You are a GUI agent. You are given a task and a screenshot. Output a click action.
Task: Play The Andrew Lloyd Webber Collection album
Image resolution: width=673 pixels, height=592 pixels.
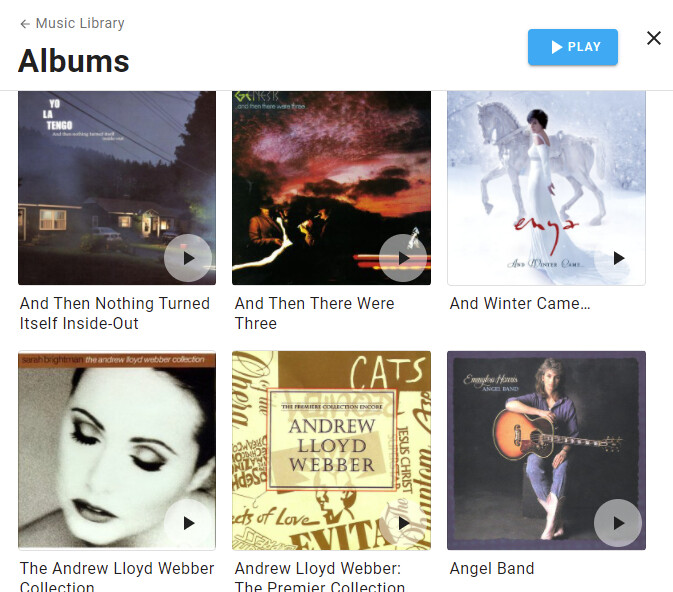188,523
